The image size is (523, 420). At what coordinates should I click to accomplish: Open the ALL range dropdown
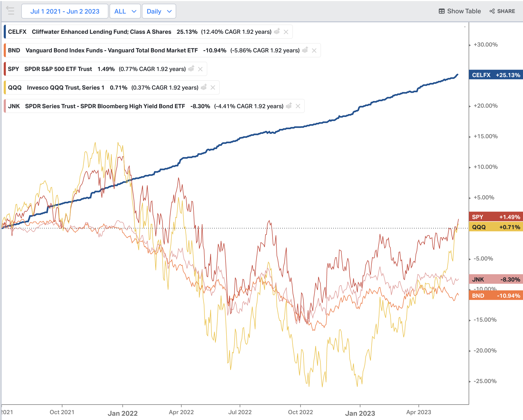[x=125, y=11]
